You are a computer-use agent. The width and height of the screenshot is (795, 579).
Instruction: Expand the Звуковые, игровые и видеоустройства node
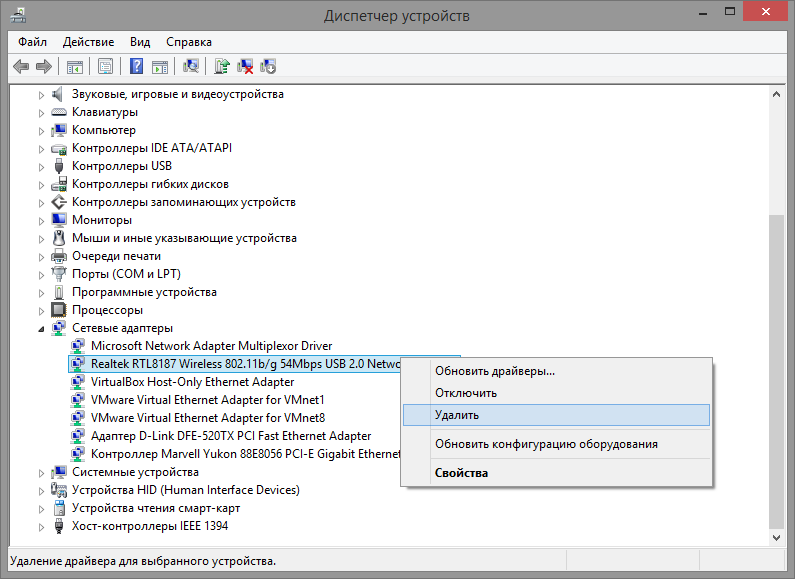tap(41, 95)
